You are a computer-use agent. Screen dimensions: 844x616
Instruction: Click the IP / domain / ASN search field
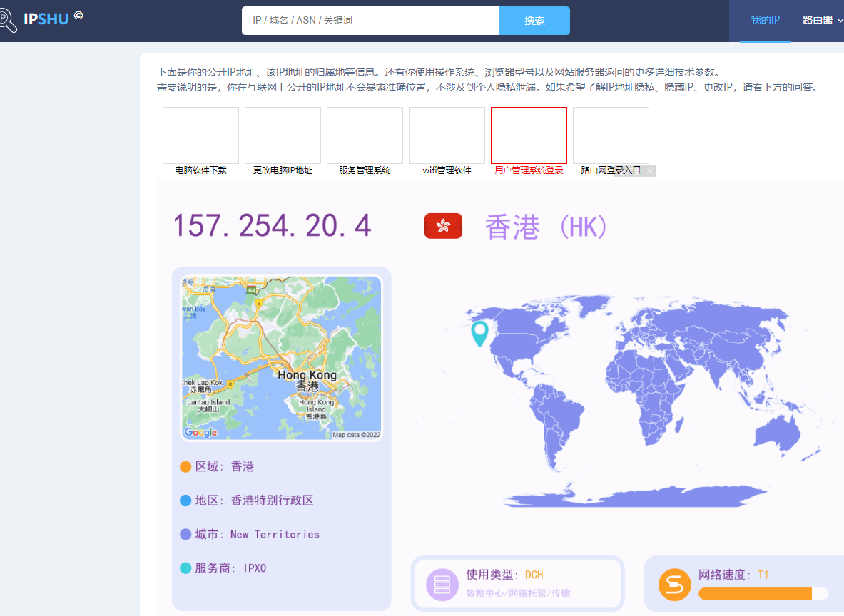(370, 21)
